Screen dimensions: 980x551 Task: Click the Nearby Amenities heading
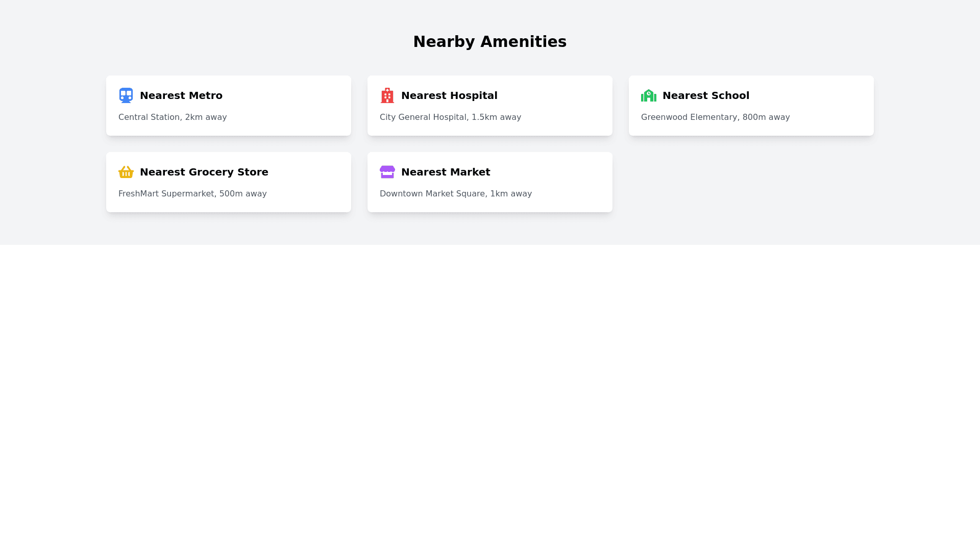[x=490, y=42]
